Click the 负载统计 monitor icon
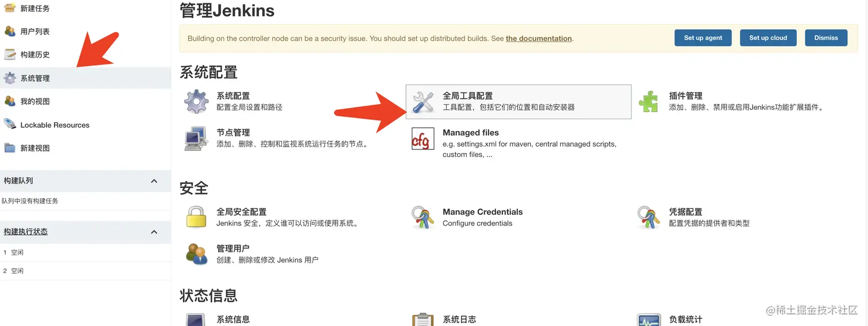 click(x=649, y=320)
